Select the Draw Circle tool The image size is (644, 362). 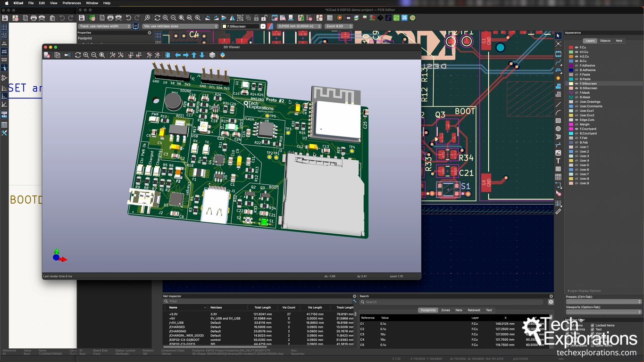[558, 129]
